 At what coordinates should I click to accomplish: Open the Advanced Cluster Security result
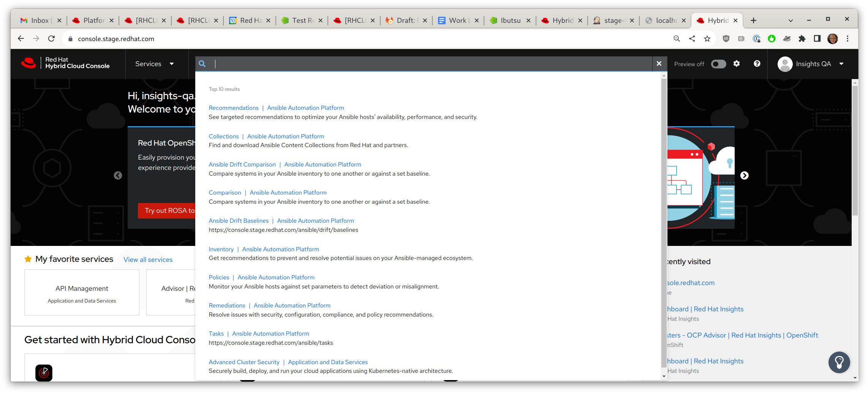click(244, 362)
